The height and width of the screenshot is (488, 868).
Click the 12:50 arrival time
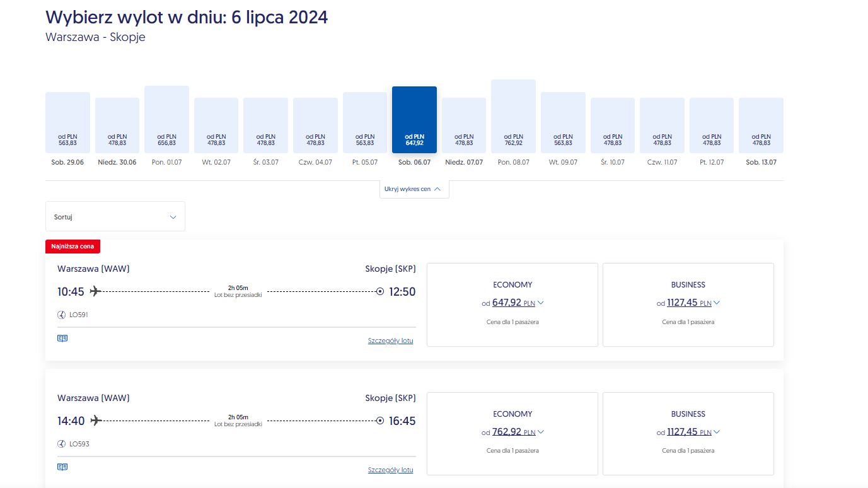point(402,292)
